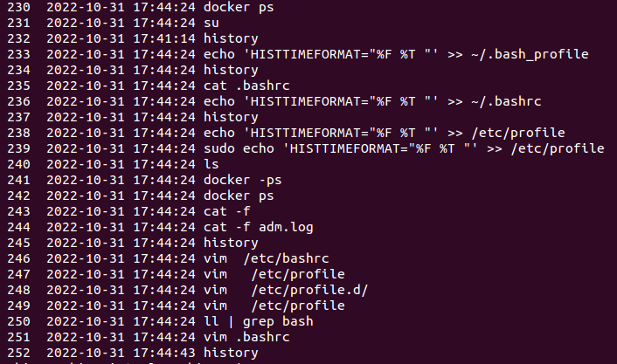Click the 'docker ps' command on line 230
Viewport: 617px width, 364px height.
point(239,8)
